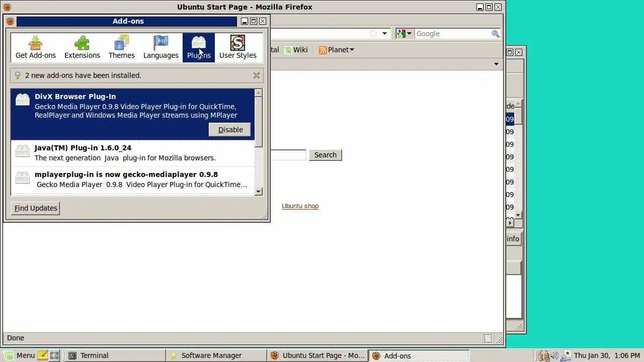Click the volume icon in system tray
Screen dimensions: 644x362
click(x=554, y=355)
